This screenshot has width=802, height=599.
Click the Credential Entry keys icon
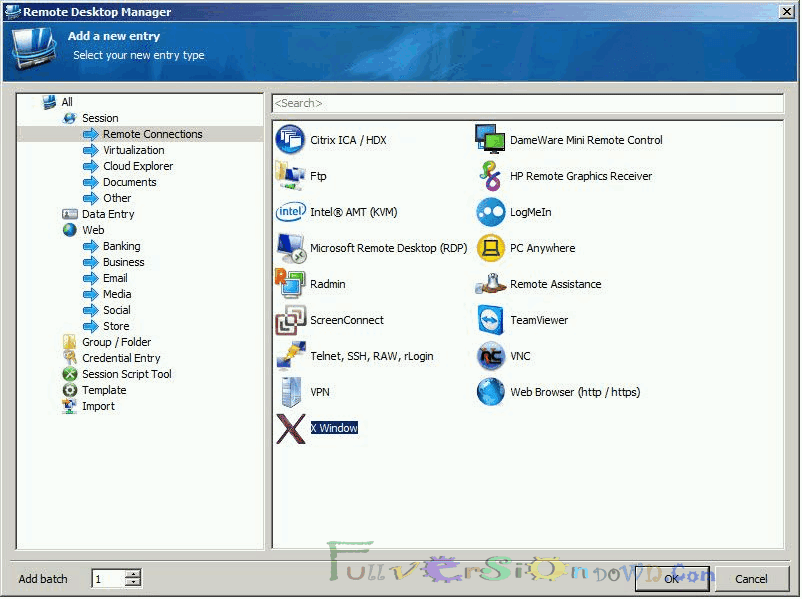click(70, 358)
